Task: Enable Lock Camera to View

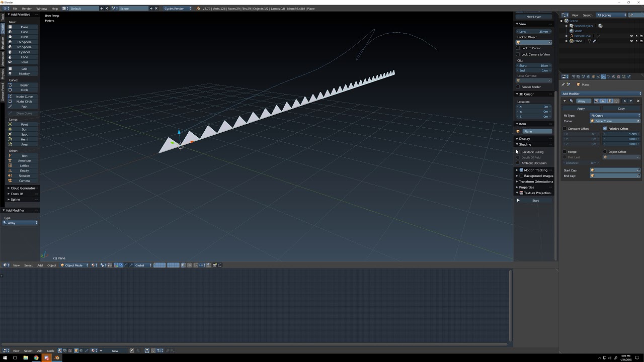Action: click(518, 54)
